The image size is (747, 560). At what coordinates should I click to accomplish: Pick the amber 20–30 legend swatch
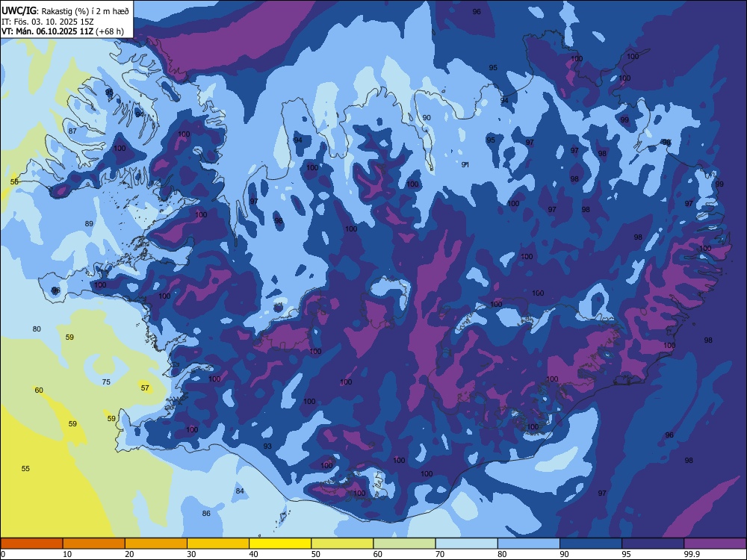tap(156, 544)
